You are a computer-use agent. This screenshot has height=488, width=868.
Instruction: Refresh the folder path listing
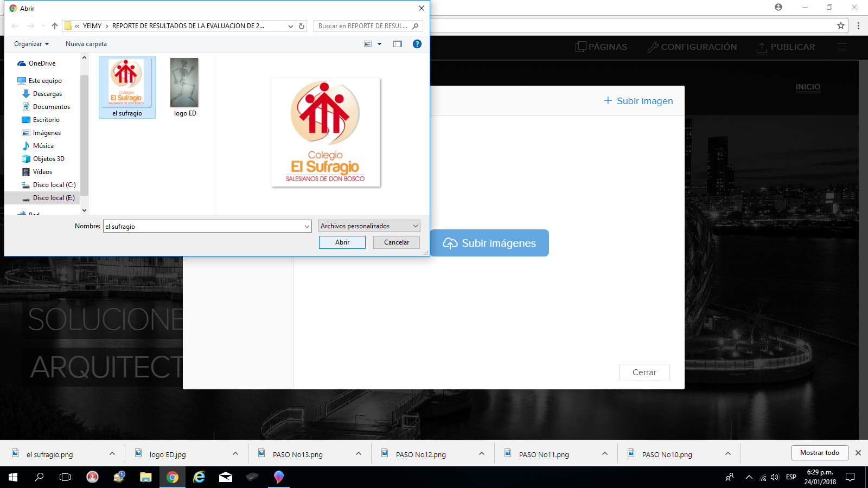[x=302, y=26]
